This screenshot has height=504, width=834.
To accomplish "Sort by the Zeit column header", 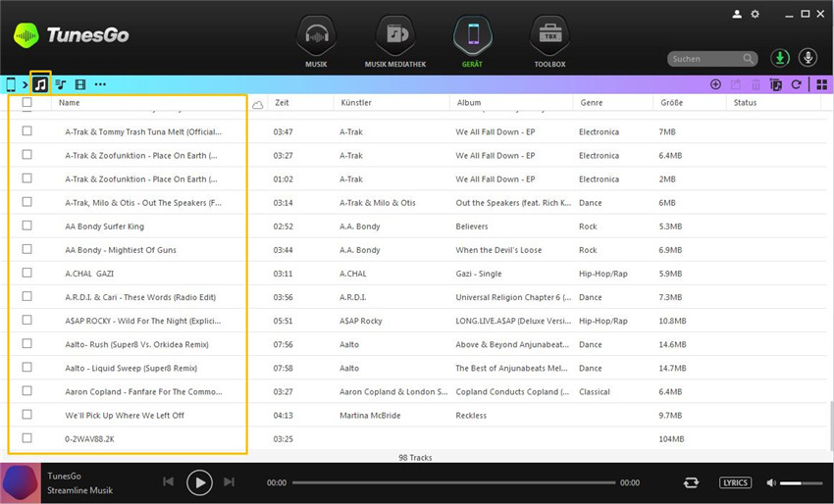I will coord(282,103).
